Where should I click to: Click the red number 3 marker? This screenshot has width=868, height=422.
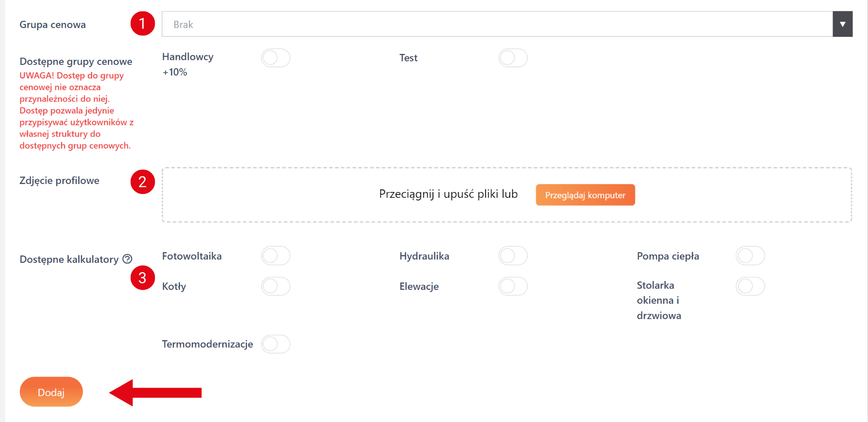(142, 278)
